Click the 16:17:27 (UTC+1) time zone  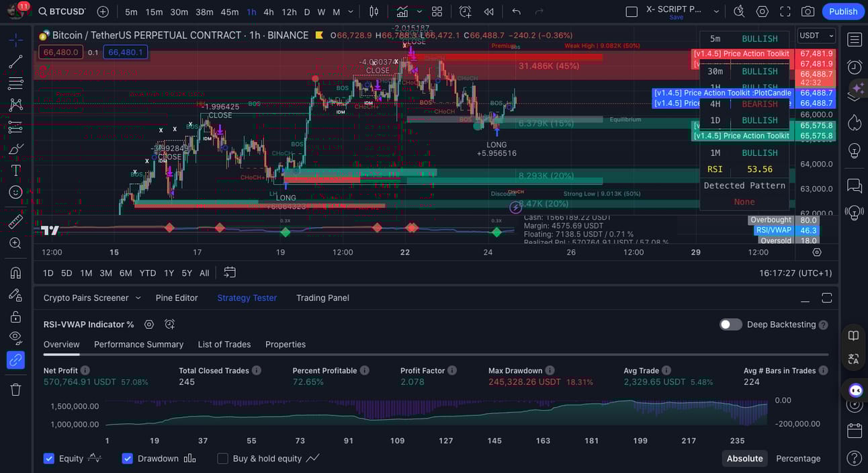tap(795, 273)
